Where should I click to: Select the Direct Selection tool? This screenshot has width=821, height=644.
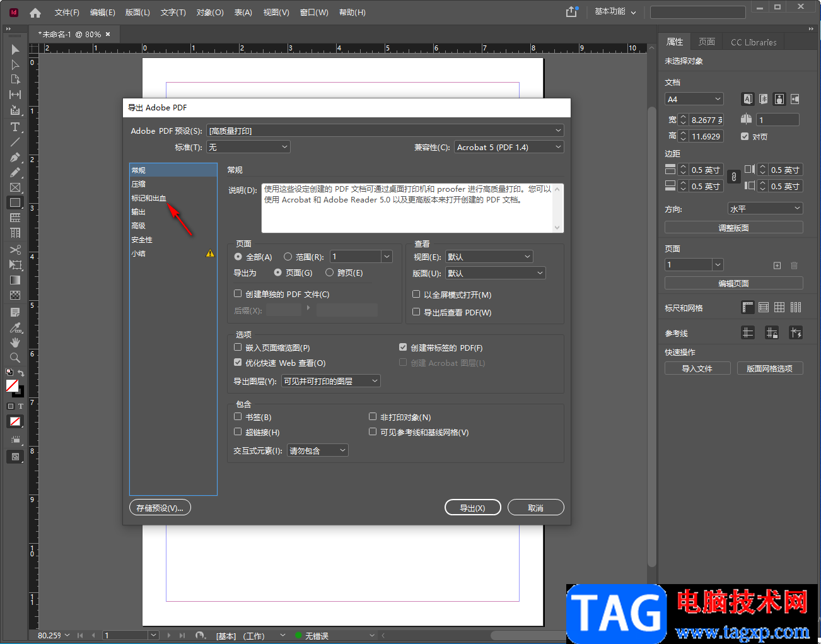(x=15, y=64)
